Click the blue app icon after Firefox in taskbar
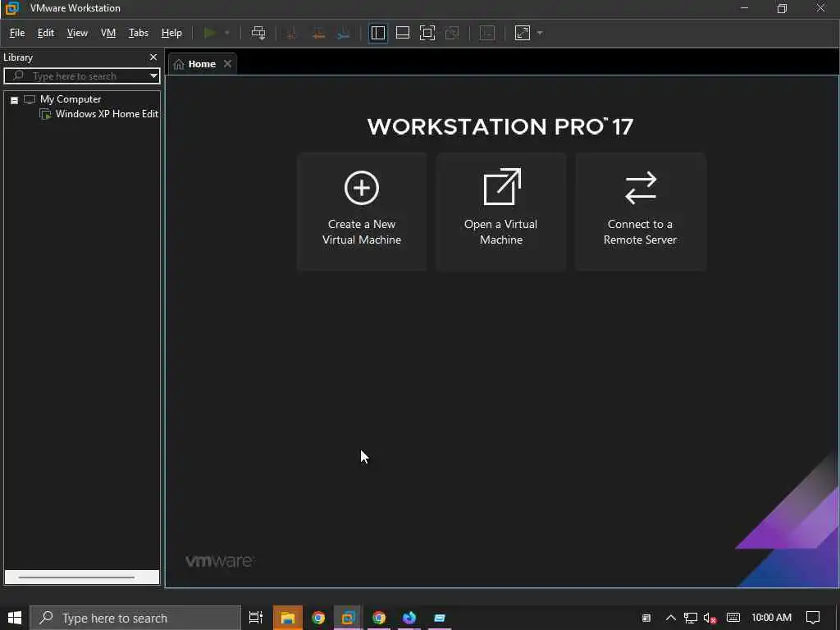This screenshot has height=630, width=840. [x=440, y=618]
